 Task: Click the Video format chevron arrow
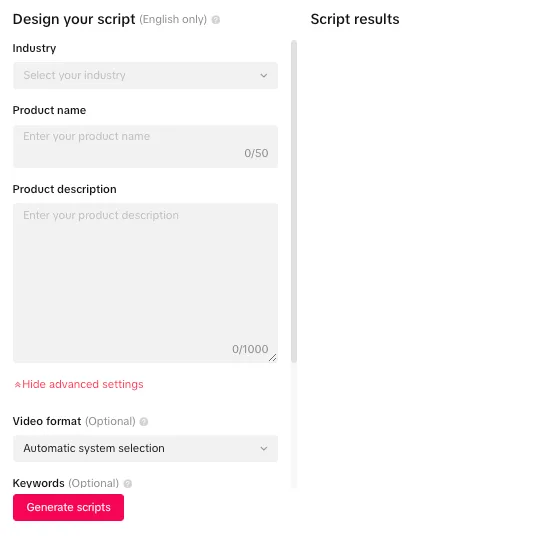coord(263,449)
